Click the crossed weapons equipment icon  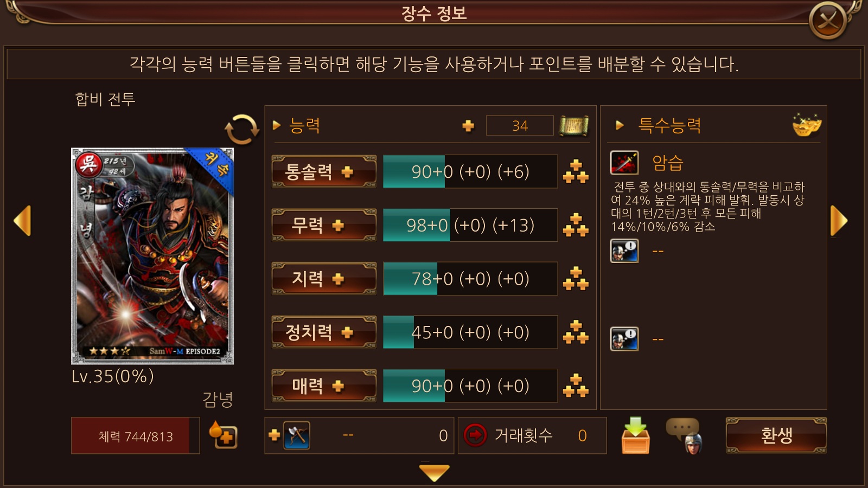point(297,435)
